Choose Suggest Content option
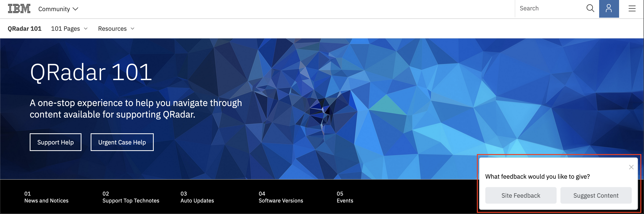 coord(596,195)
